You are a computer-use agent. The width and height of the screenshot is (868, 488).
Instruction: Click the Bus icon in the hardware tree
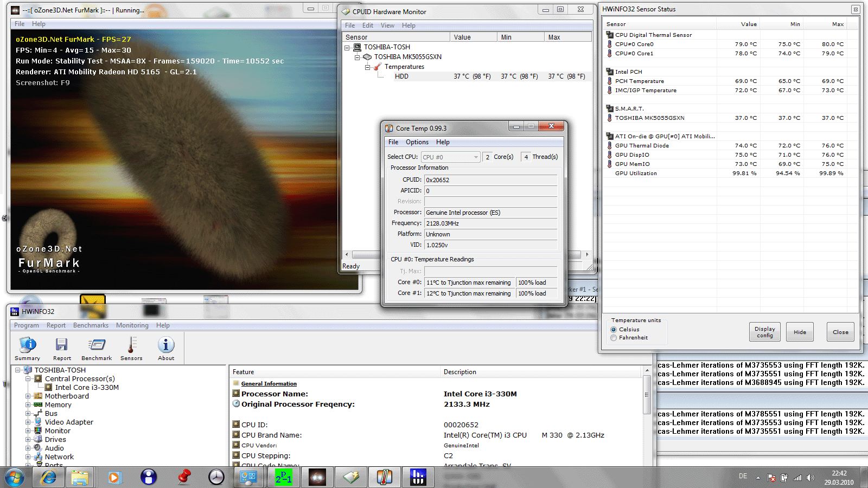point(38,414)
